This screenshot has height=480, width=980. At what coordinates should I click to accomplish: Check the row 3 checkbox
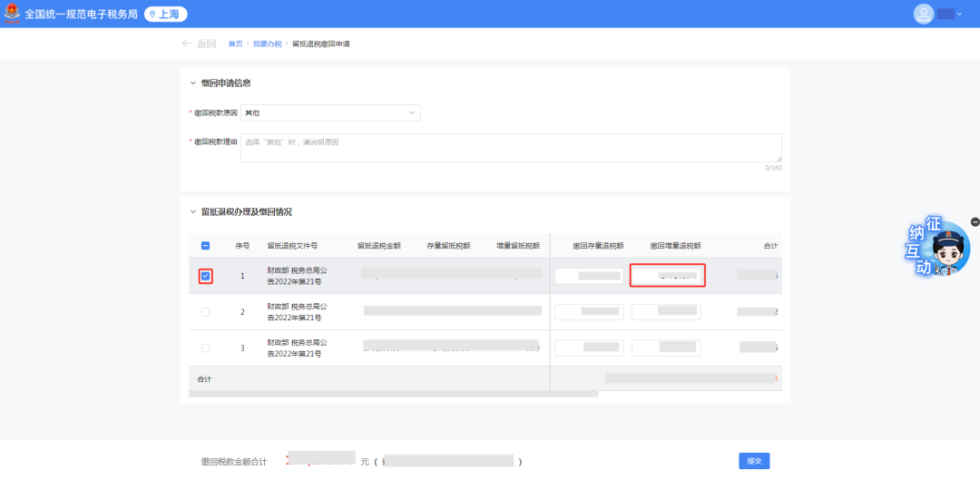(x=205, y=348)
